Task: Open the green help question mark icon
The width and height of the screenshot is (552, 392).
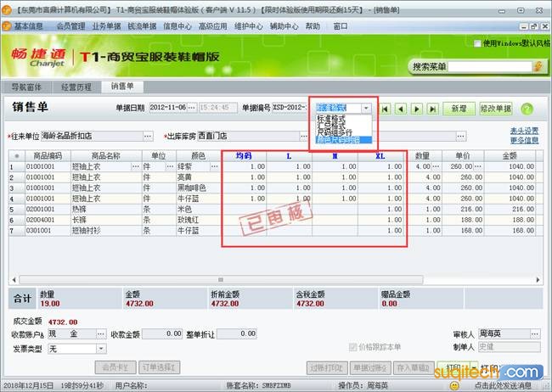Action: pyautogui.click(x=527, y=109)
